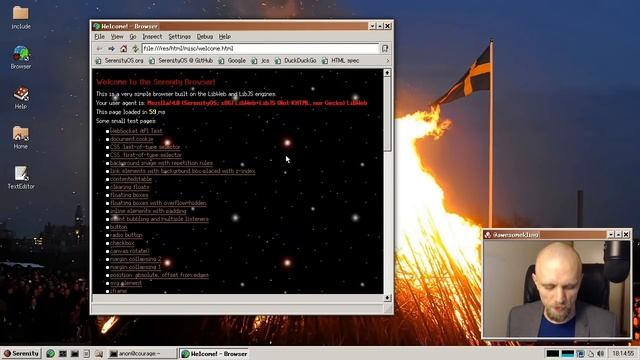This screenshot has width=640, height=360.
Task: Open the home page using house icon
Action: click(x=123, y=49)
